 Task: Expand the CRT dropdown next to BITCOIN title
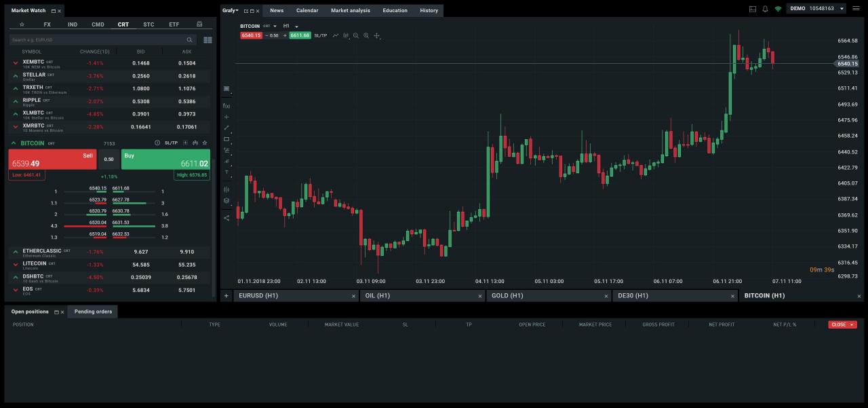click(275, 26)
